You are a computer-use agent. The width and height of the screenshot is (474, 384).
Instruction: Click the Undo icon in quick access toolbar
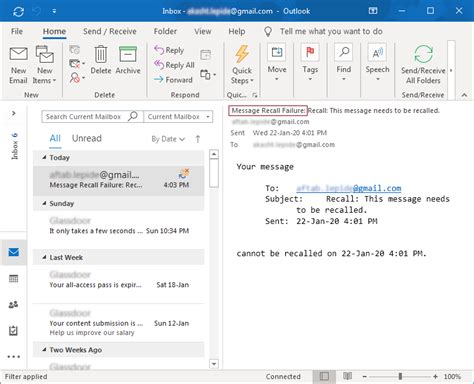pyautogui.click(x=36, y=12)
